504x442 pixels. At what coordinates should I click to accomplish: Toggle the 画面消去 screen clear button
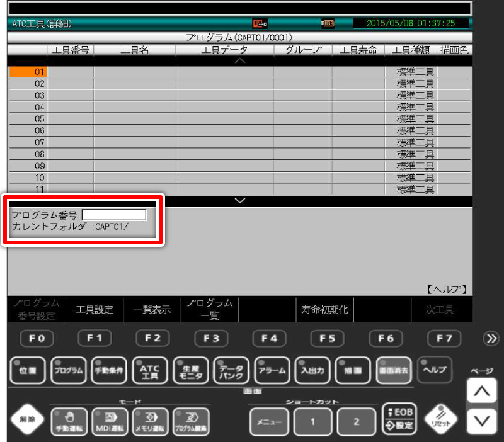coord(394,371)
